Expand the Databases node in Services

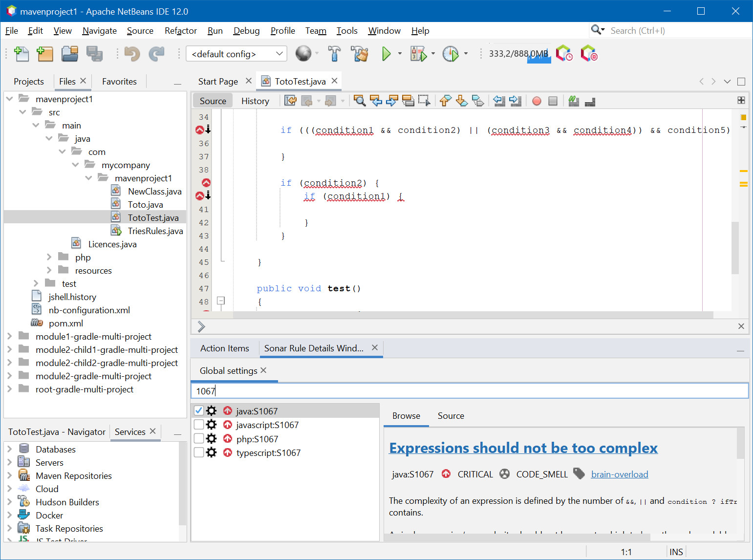pyautogui.click(x=10, y=449)
